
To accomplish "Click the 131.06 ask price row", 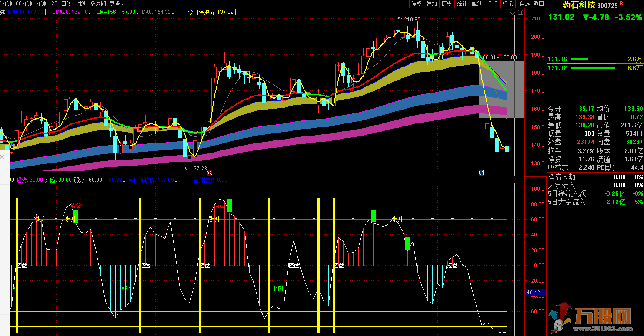I will click(x=595, y=59).
